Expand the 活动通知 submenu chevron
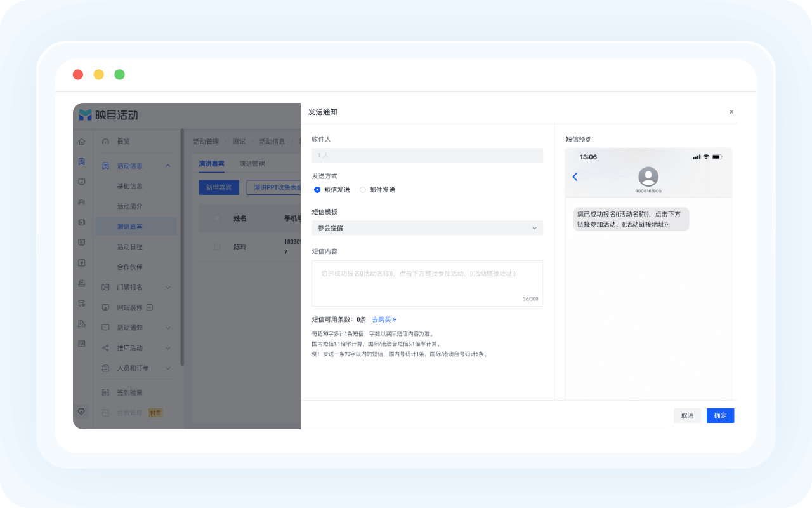Image resolution: width=812 pixels, height=508 pixels. (168, 328)
